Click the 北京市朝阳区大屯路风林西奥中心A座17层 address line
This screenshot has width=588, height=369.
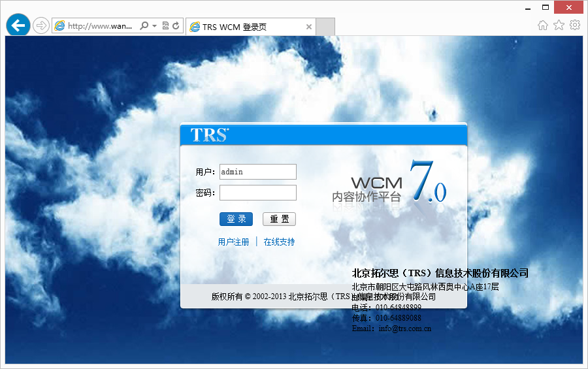(425, 287)
